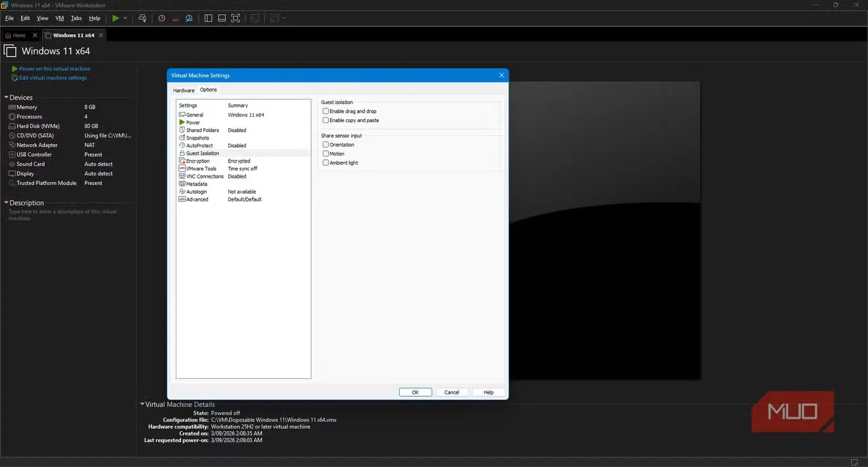Click Cancel in Virtual Machine Settings
The height and width of the screenshot is (467, 868).
pos(452,392)
